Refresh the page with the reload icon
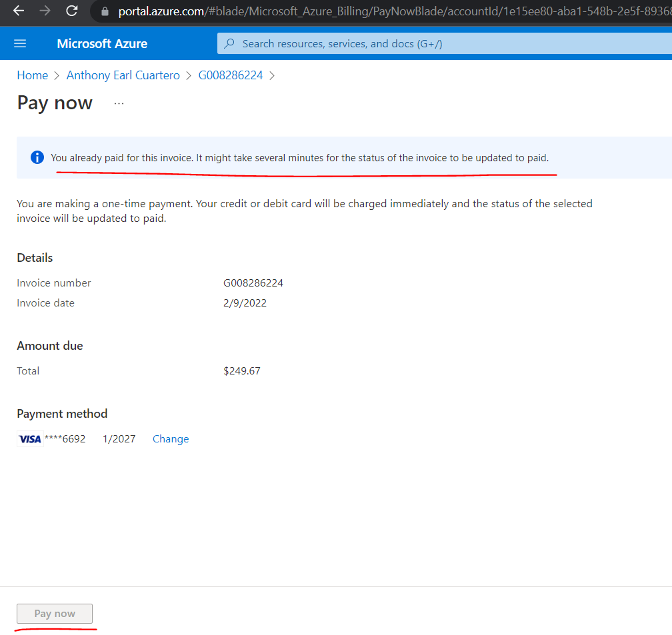 (x=71, y=11)
